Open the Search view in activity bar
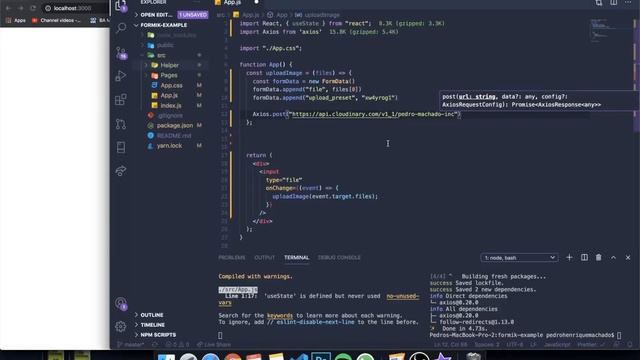Viewport: 640px width, 360px height. (121, 28)
